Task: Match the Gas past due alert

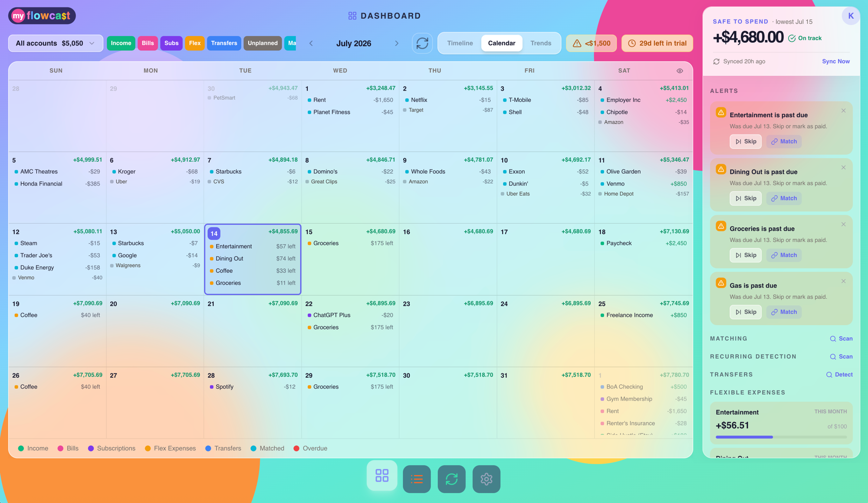Action: click(784, 312)
